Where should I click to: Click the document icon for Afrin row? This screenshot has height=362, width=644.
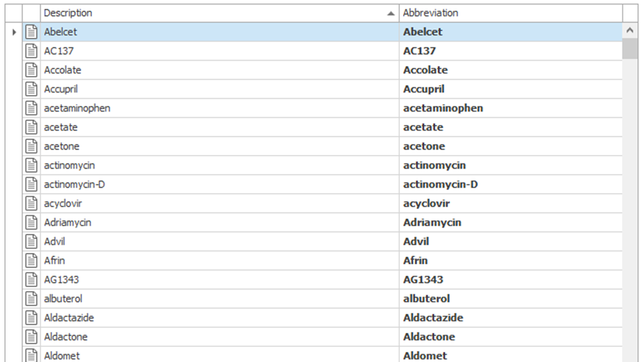pos(32,260)
